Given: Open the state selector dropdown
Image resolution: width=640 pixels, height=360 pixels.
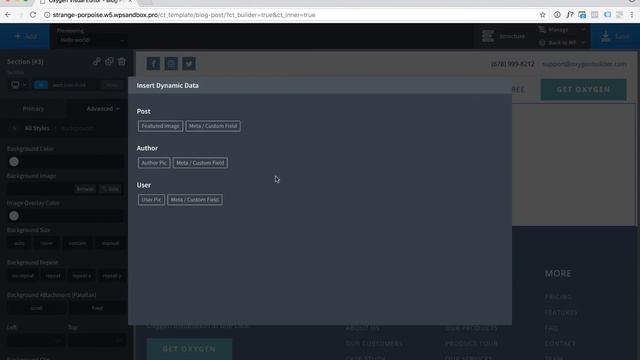Looking at the screenshot, I should (x=111, y=85).
